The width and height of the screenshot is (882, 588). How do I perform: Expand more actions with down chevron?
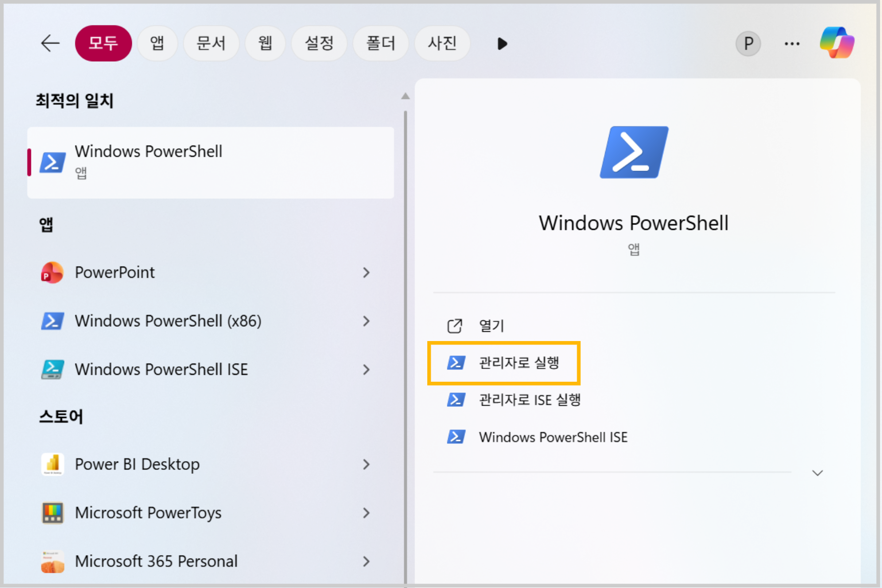(817, 473)
